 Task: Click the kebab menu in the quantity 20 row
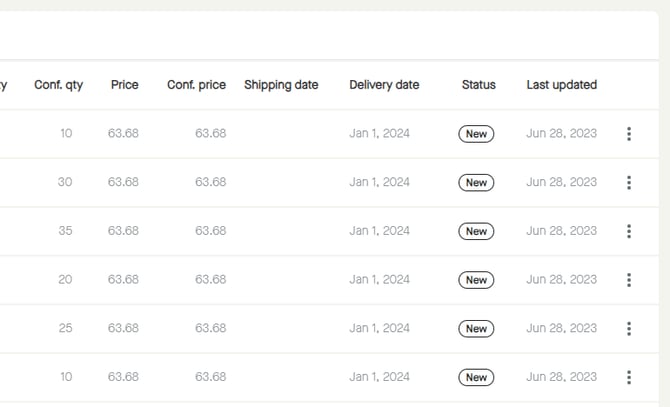628,280
